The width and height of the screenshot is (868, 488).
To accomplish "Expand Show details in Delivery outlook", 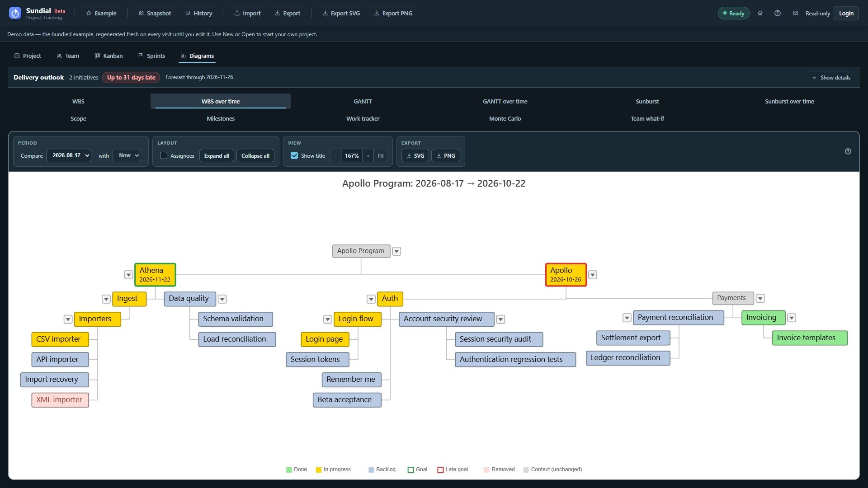I will [831, 77].
